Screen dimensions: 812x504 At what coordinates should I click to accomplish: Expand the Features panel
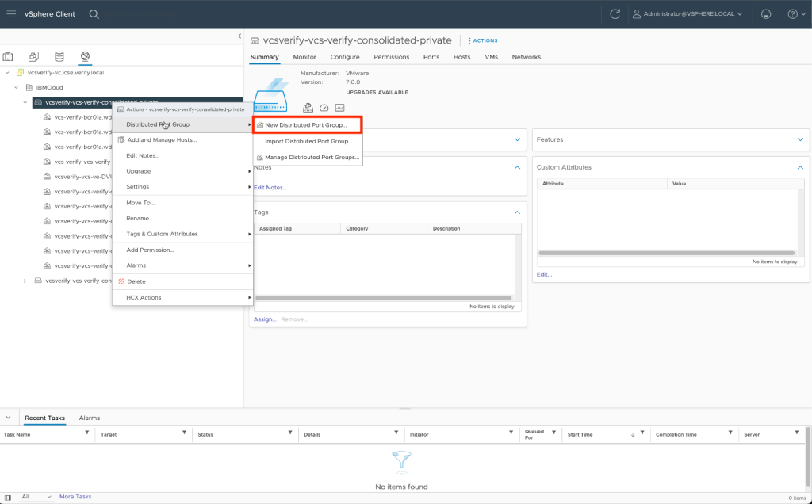(x=800, y=139)
